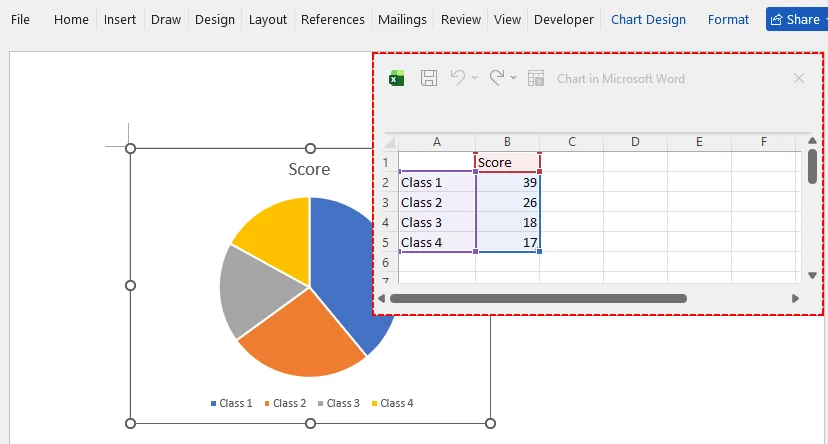The width and height of the screenshot is (828, 444).
Task: Expand the Undo history dropdown arrow
Action: [x=474, y=78]
